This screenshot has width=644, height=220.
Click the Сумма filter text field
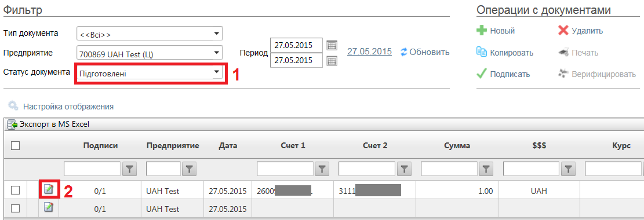click(x=449, y=168)
